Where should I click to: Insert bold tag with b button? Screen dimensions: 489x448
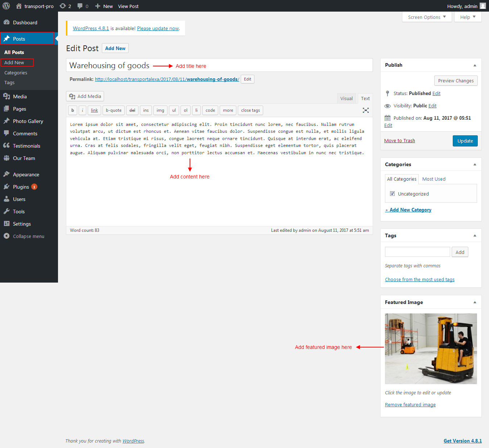coord(72,110)
